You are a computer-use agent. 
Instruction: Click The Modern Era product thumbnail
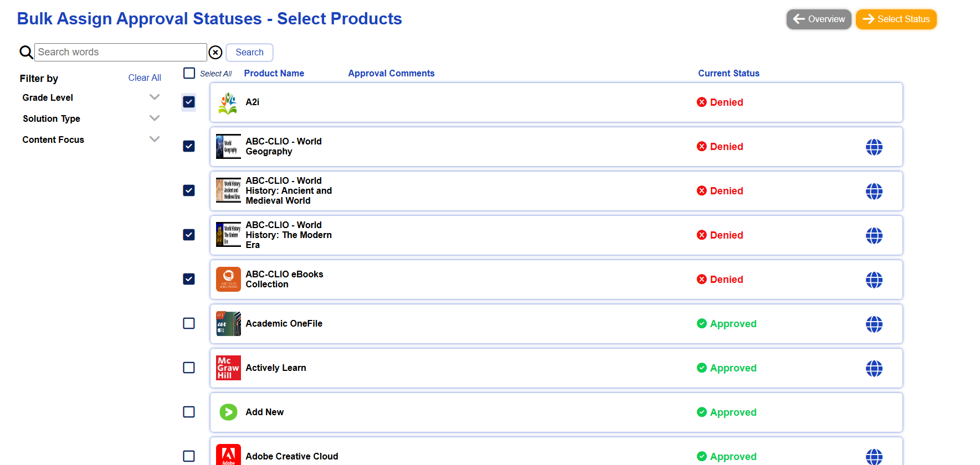click(228, 235)
